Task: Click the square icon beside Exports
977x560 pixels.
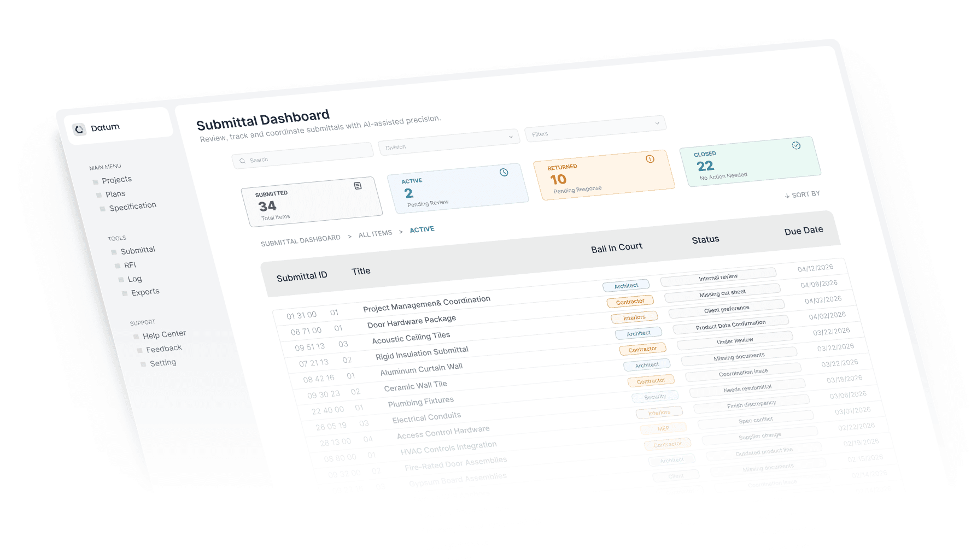Action: point(125,293)
